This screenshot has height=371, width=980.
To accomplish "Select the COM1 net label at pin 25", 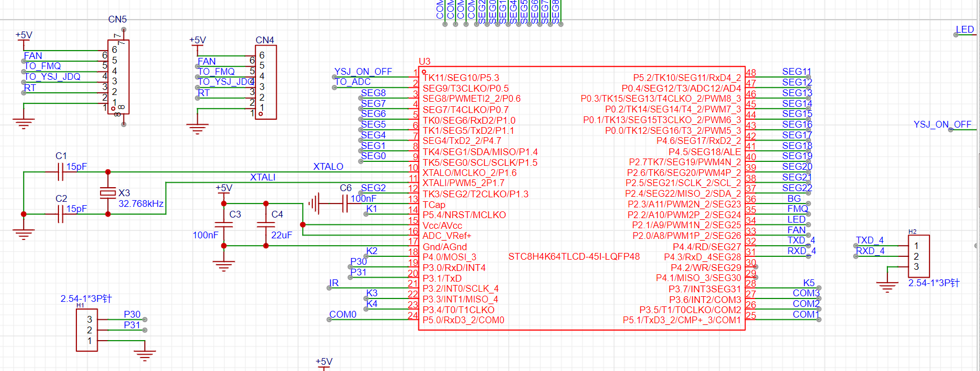I will (x=806, y=314).
